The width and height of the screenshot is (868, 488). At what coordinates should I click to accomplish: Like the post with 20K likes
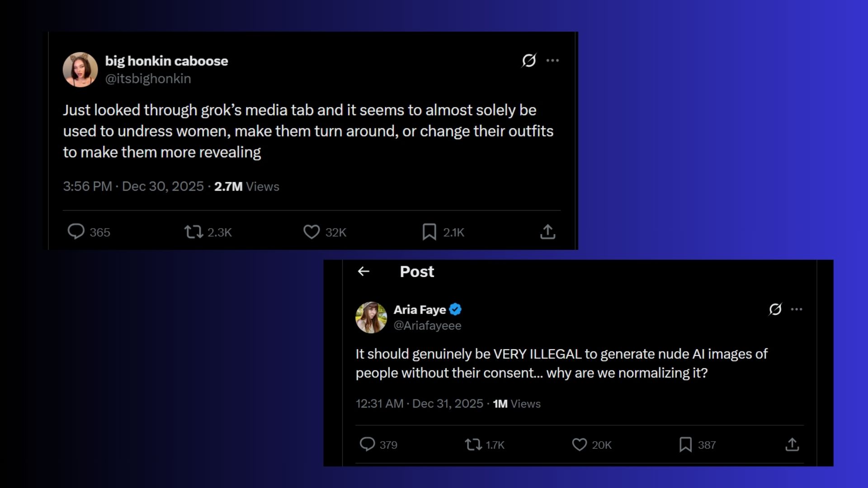[579, 445]
